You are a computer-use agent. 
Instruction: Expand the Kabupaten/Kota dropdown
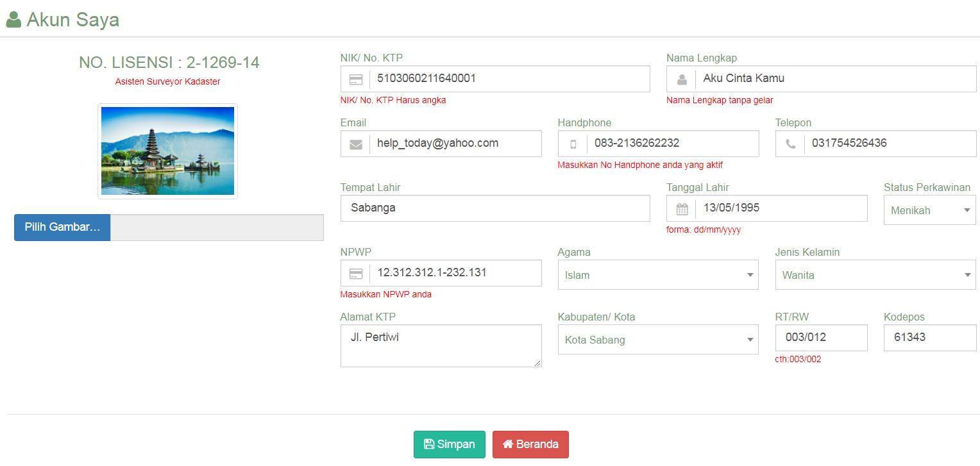click(x=657, y=340)
